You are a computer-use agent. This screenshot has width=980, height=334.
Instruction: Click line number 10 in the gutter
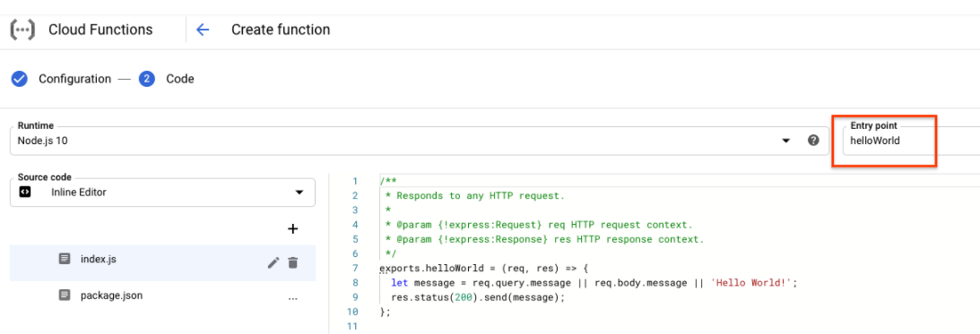tap(352, 313)
